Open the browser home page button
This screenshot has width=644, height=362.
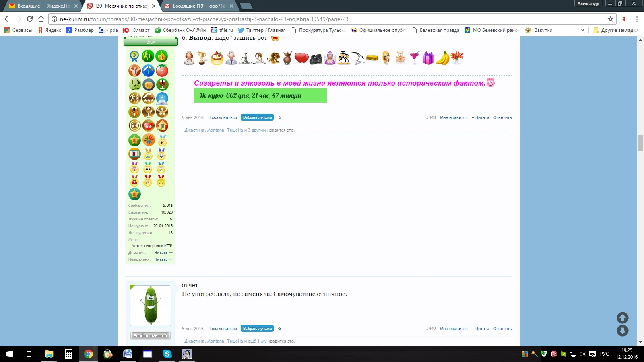click(x=41, y=19)
